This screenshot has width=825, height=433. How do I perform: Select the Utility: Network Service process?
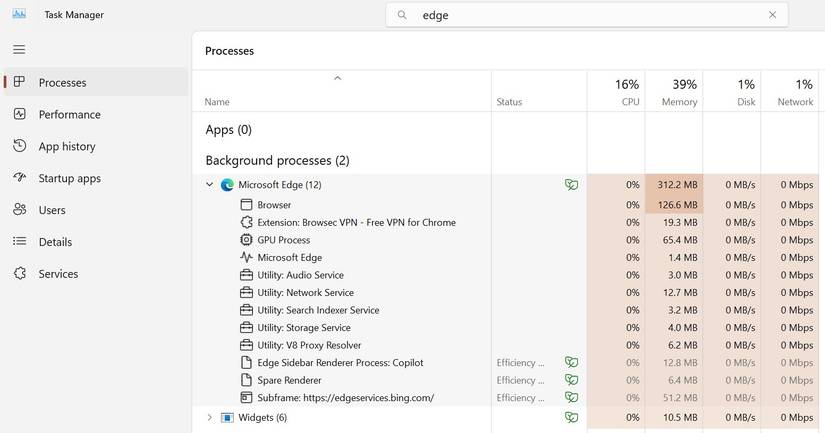click(305, 293)
